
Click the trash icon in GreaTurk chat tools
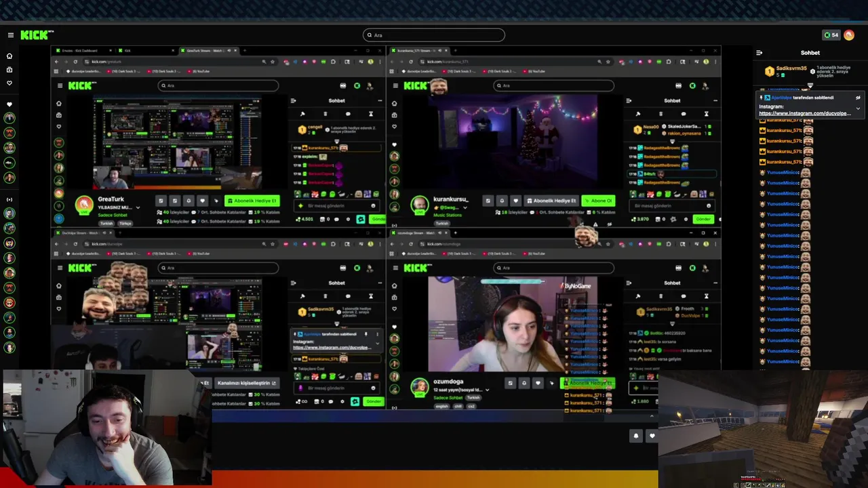click(x=325, y=114)
